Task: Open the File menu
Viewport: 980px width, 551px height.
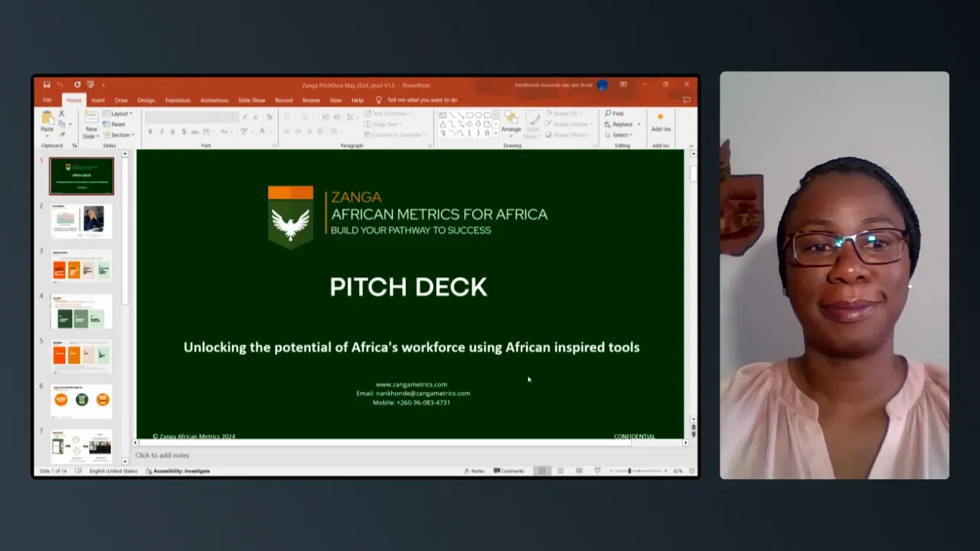Action: click(x=47, y=100)
